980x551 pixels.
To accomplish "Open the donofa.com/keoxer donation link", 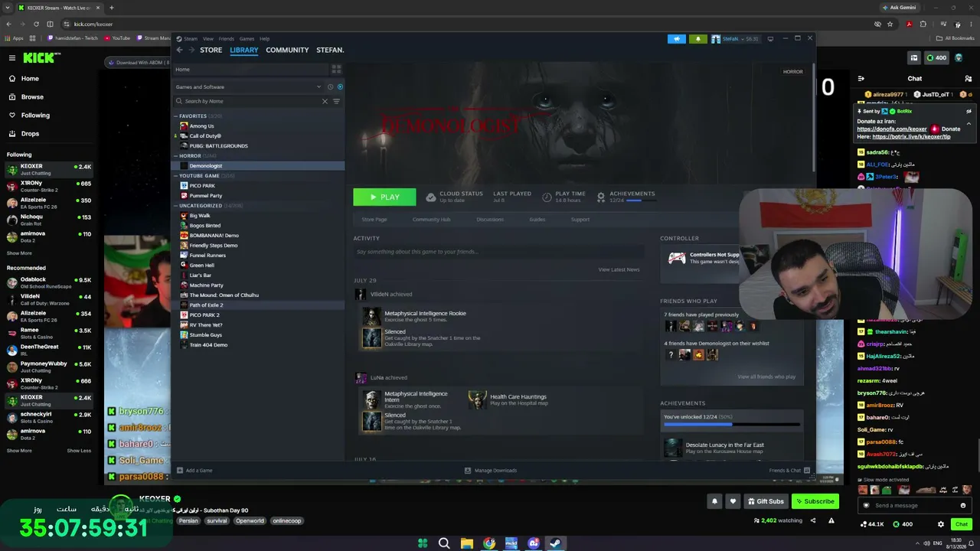I will click(x=892, y=129).
